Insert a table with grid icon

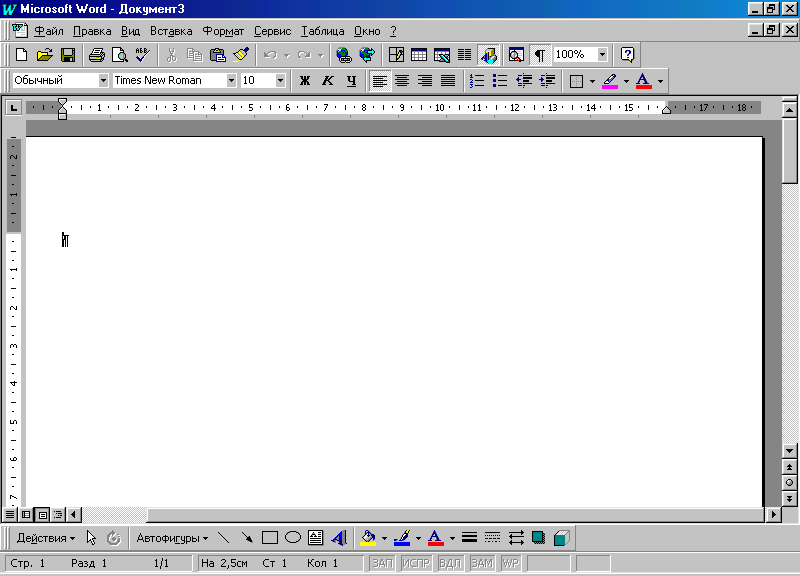pos(419,55)
